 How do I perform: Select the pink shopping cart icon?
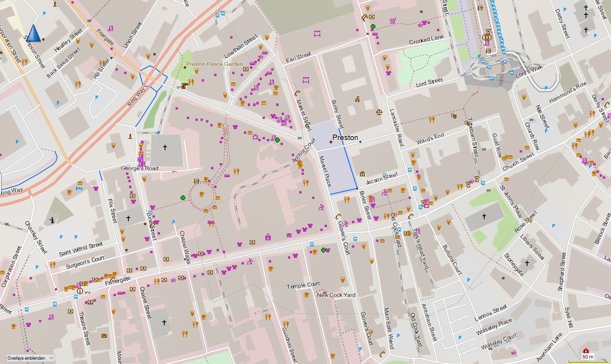(x=393, y=21)
